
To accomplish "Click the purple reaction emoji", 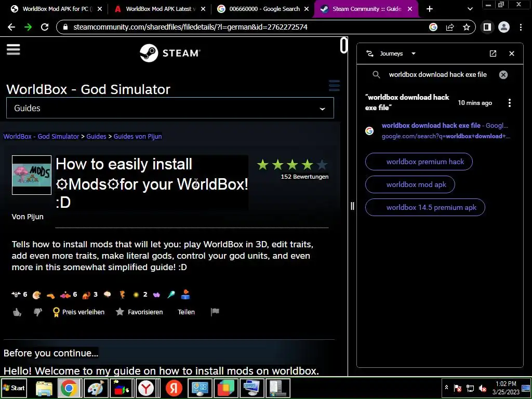I will [156, 295].
